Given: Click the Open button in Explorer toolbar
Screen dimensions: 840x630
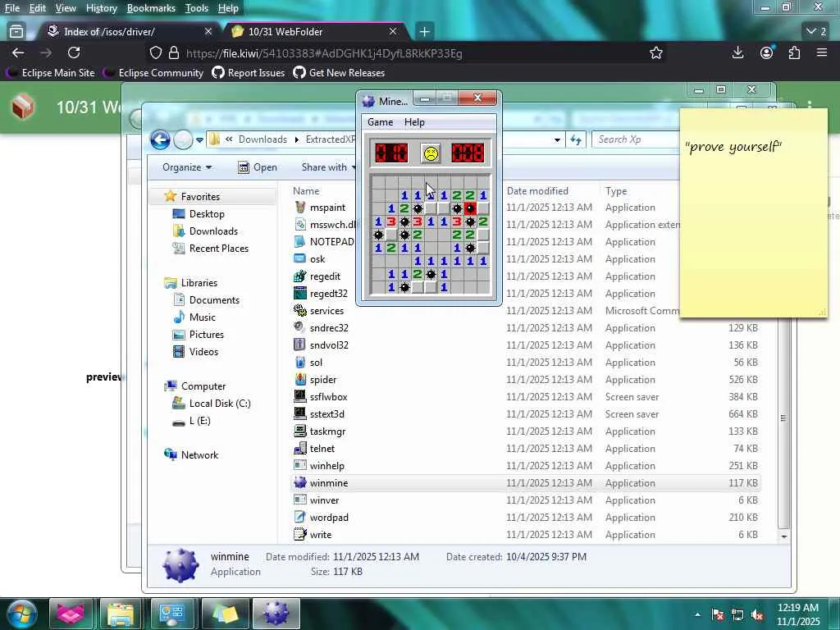Looking at the screenshot, I should click(257, 167).
